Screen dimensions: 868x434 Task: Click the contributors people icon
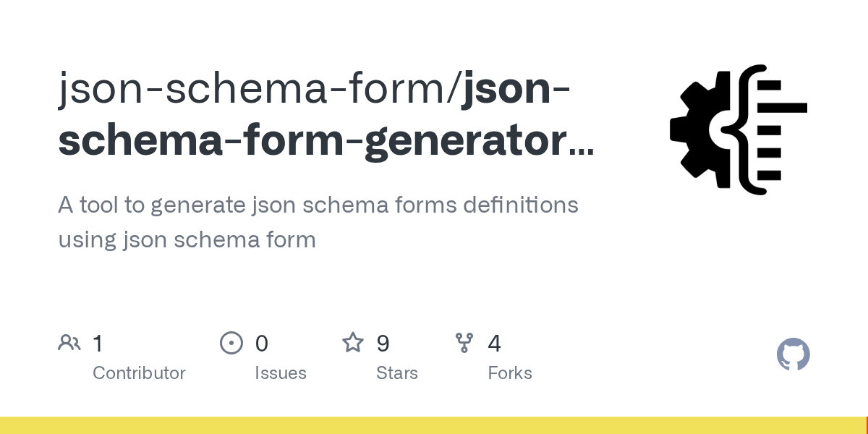click(69, 343)
